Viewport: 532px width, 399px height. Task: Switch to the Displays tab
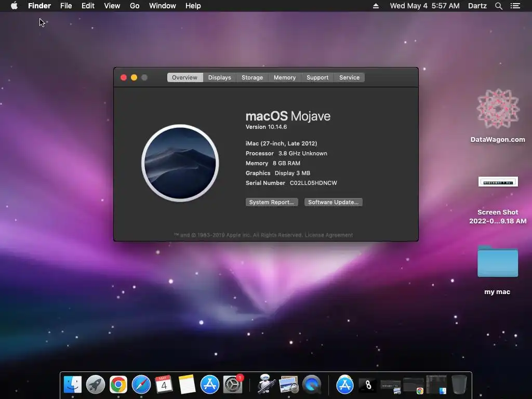coord(220,77)
